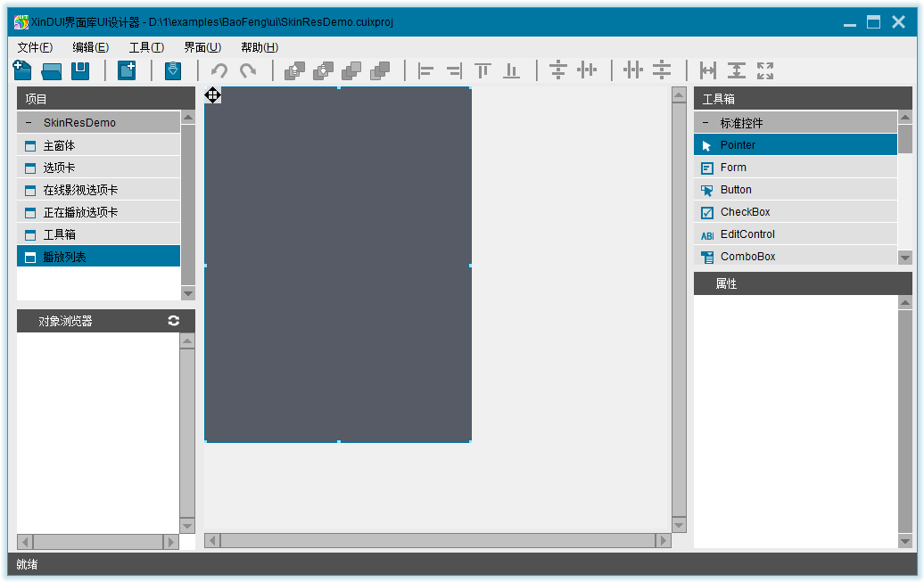Click the project list scroll-down arrow
The height and width of the screenshot is (582, 924).
click(188, 293)
